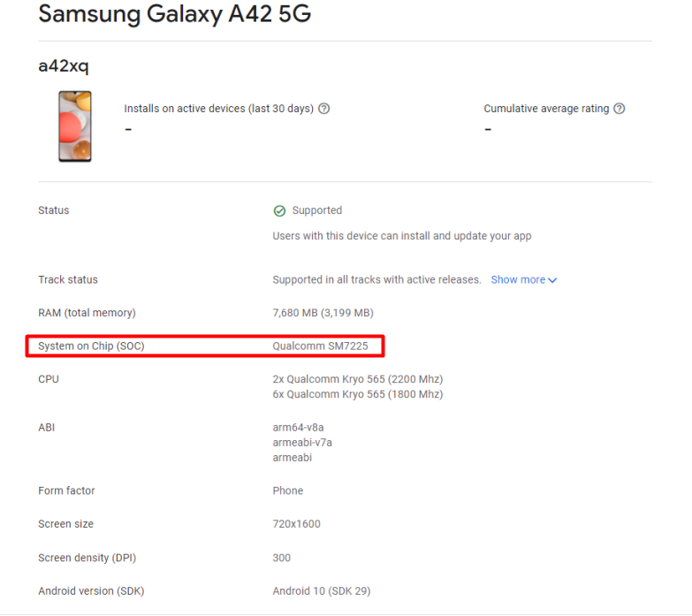Click the green Supported checkmark icon

[x=279, y=211]
